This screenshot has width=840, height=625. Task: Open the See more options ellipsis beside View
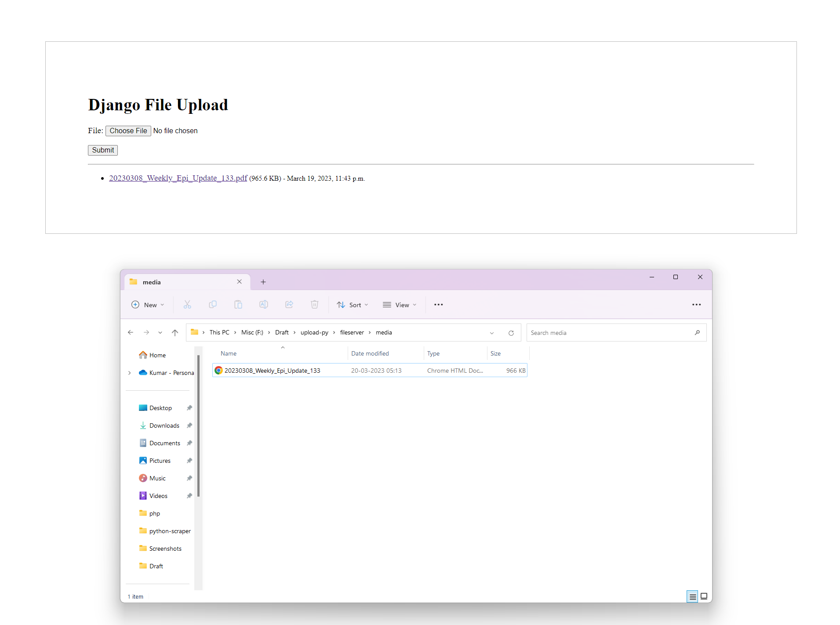point(439,305)
